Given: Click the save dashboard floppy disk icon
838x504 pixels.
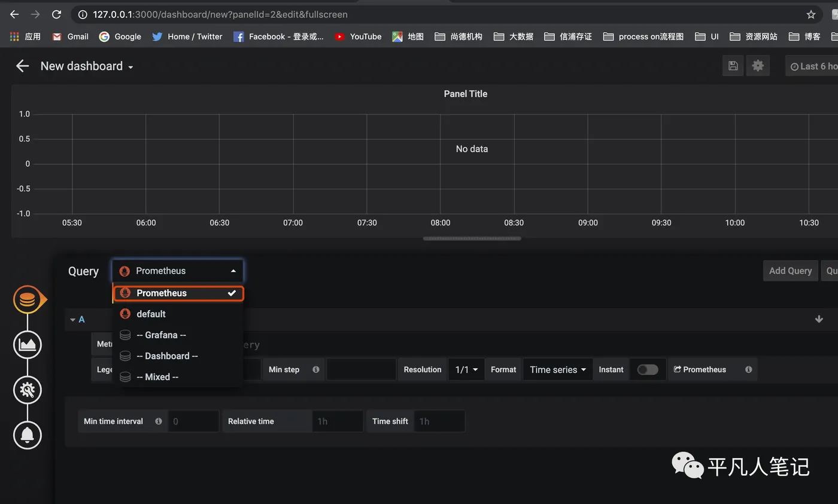Looking at the screenshot, I should (x=733, y=66).
